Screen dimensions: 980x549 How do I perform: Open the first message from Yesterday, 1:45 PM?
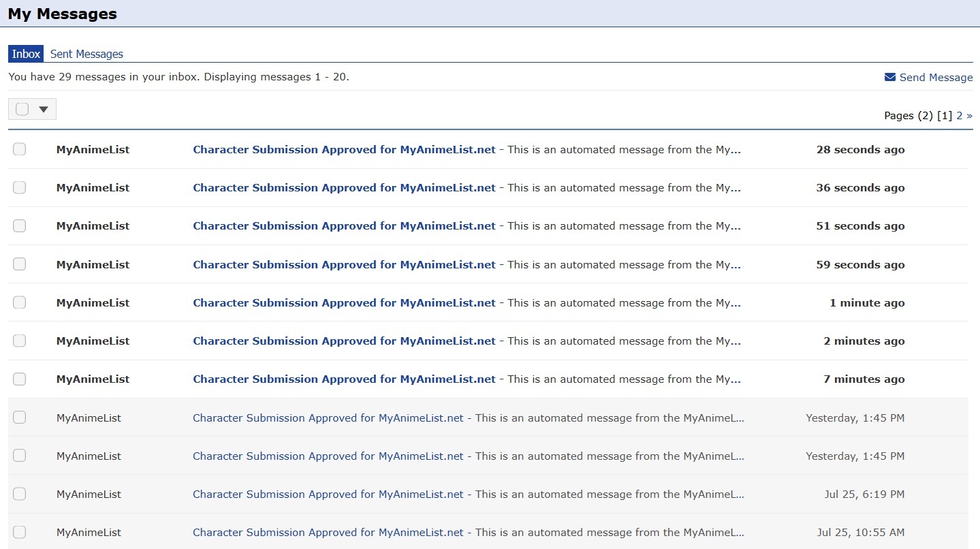[328, 418]
